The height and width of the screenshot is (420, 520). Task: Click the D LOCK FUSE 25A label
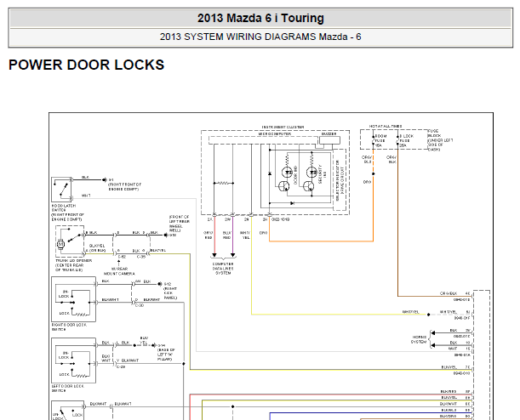406,141
